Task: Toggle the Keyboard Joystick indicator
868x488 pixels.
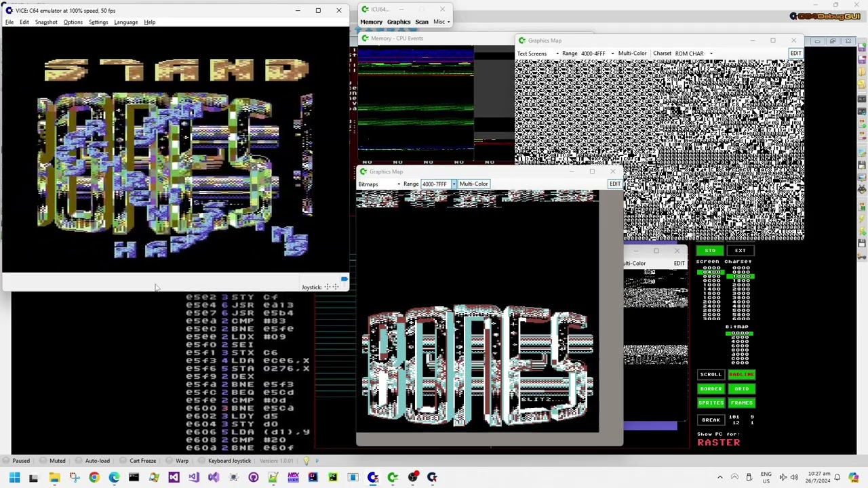Action: tap(225, 461)
